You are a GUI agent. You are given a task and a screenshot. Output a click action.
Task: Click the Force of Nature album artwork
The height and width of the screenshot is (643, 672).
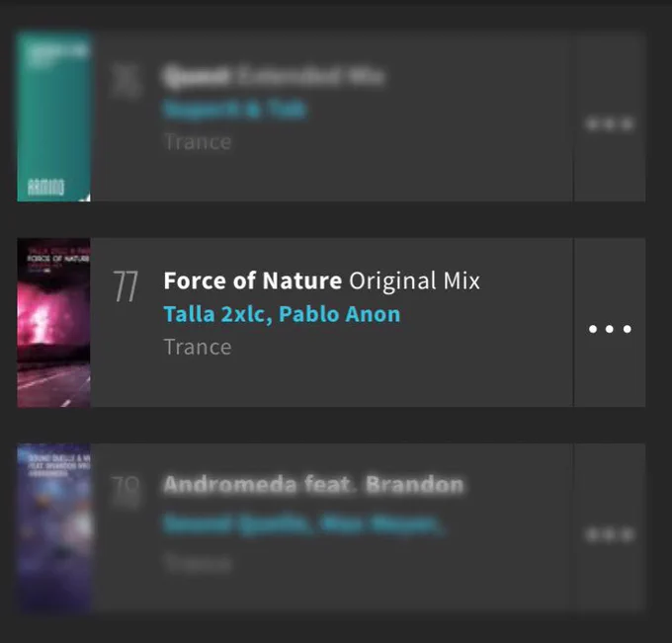[53, 323]
